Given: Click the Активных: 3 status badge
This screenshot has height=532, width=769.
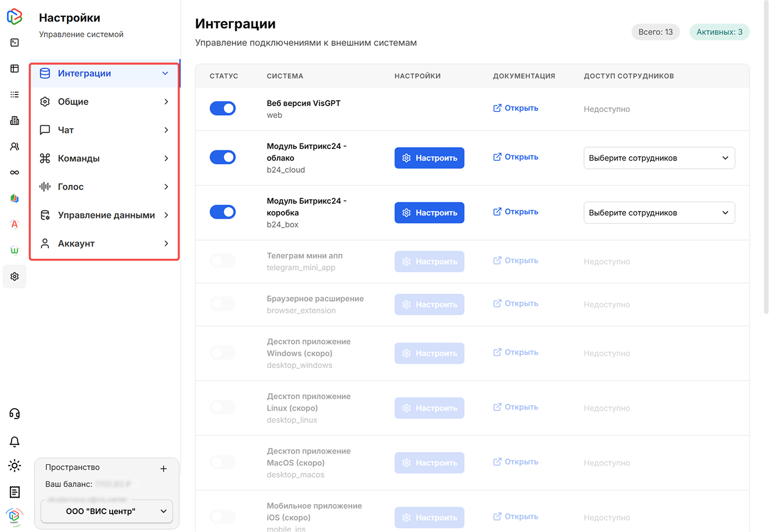Looking at the screenshot, I should point(719,32).
